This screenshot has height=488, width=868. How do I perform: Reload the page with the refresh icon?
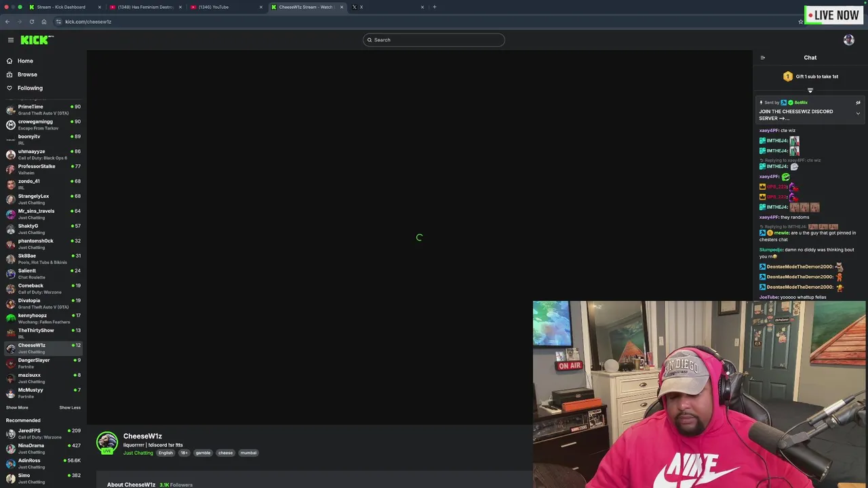point(31,22)
